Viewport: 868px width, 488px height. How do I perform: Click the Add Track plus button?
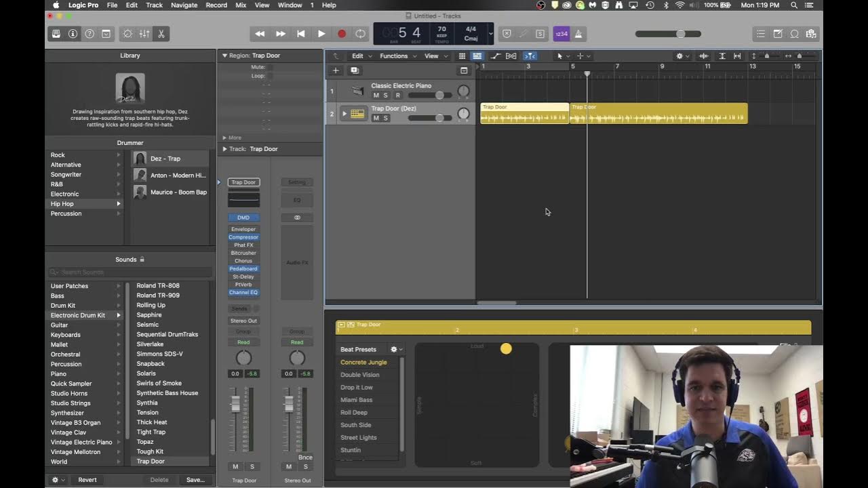tap(336, 70)
